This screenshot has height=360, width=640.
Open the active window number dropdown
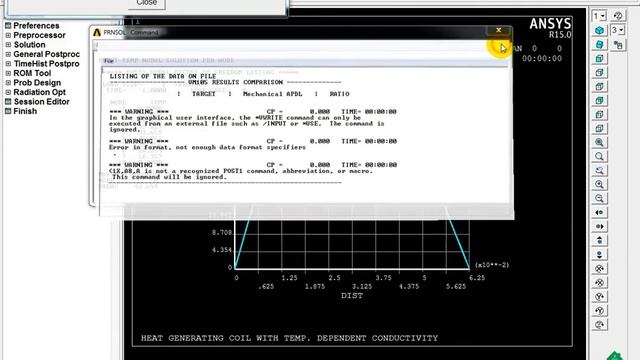[x=599, y=16]
